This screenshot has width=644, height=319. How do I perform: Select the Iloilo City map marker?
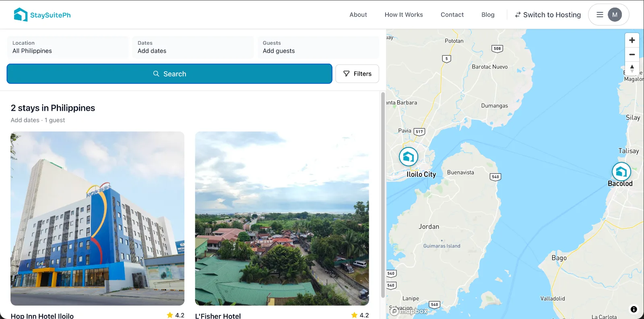(409, 157)
